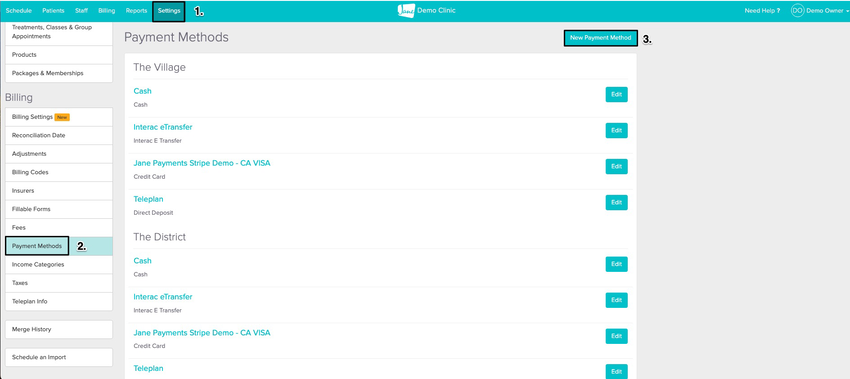Open Billing Settings in sidebar
This screenshot has height=379, width=850.
(x=59, y=117)
